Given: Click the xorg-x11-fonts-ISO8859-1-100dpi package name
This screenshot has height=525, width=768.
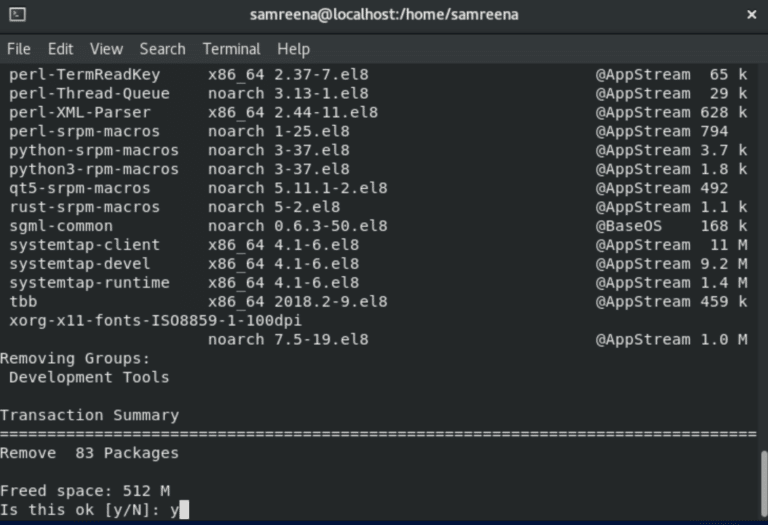Looking at the screenshot, I should point(155,320).
